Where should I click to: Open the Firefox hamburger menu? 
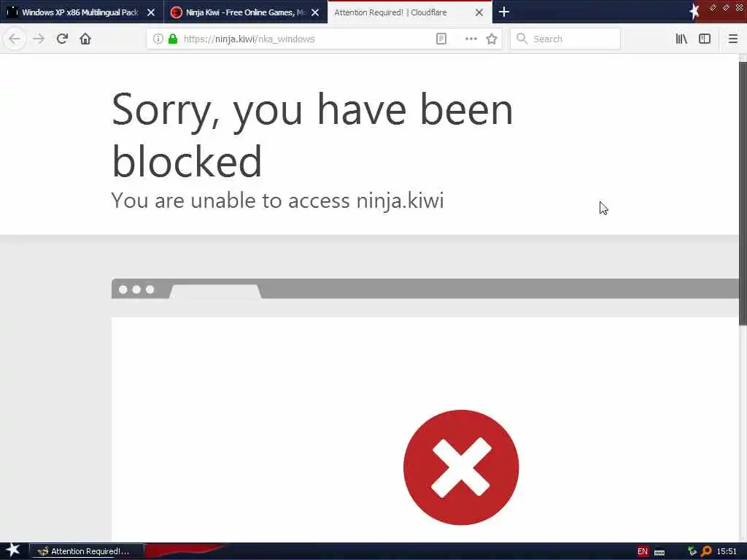tap(732, 39)
